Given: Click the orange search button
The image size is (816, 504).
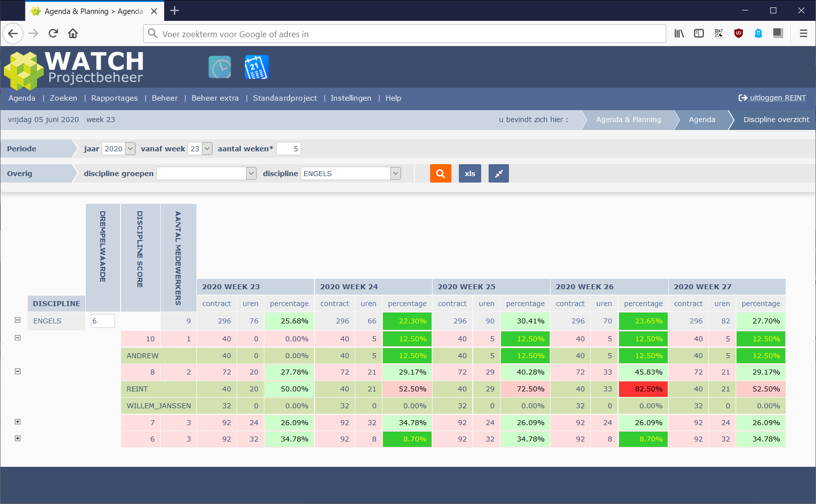Looking at the screenshot, I should (440, 174).
